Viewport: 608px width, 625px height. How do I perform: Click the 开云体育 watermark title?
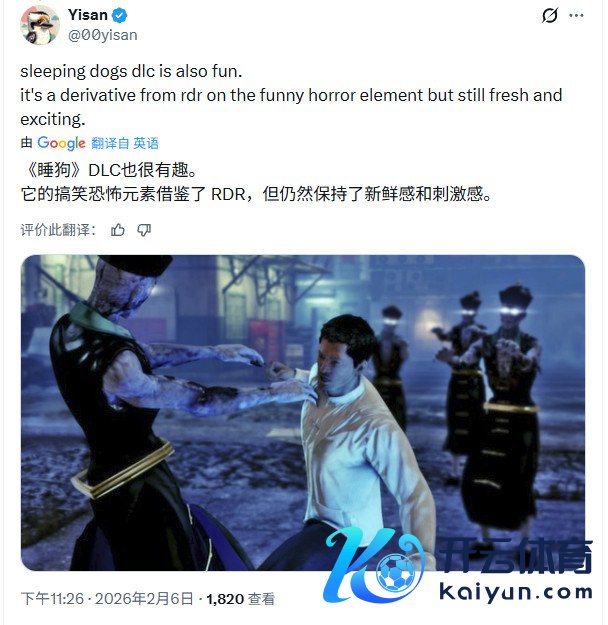[x=516, y=555]
